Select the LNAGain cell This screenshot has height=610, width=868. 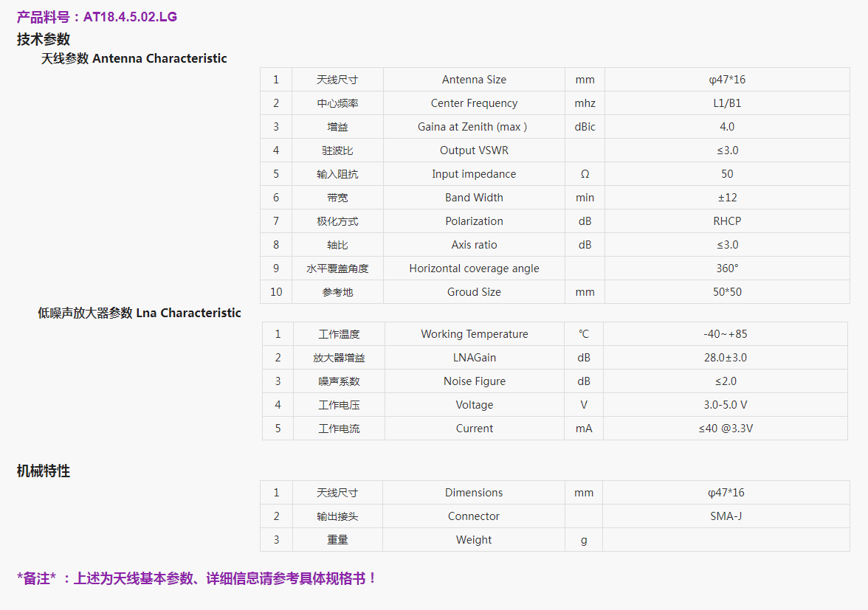click(x=475, y=358)
